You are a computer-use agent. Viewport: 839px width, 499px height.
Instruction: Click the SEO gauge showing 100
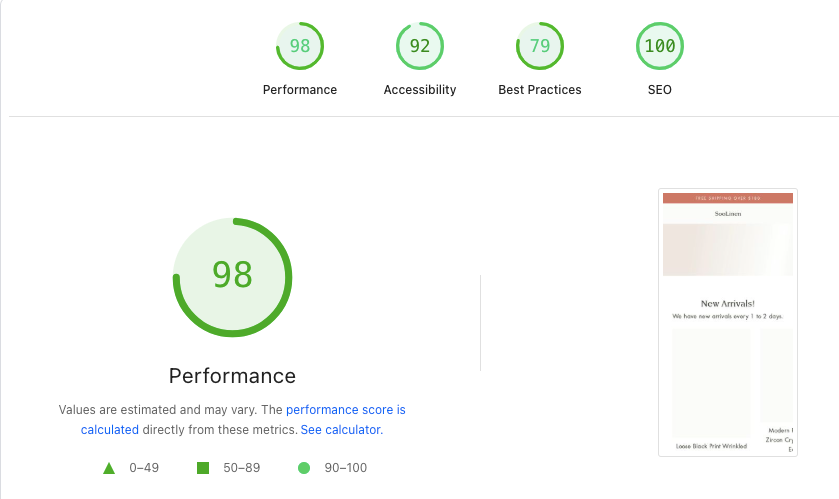(660, 46)
